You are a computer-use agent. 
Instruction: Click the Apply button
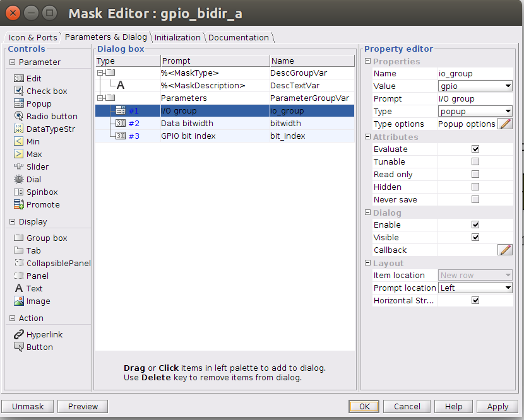point(497,406)
